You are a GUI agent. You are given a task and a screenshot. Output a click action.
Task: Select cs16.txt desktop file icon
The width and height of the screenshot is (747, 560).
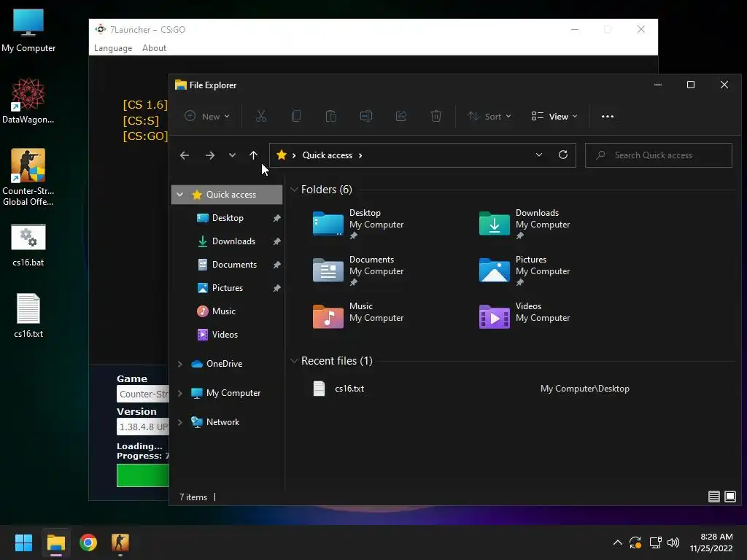(x=28, y=315)
